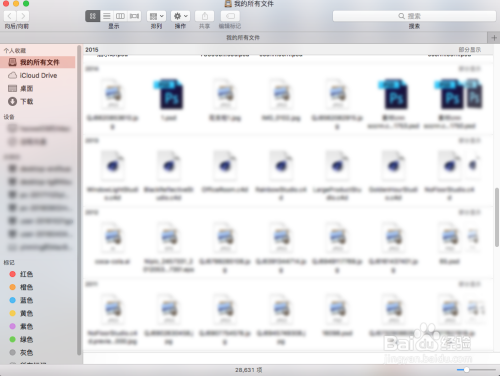500x376 pixels.
Task: Go forward with the right arrow button
Action: 23,16
